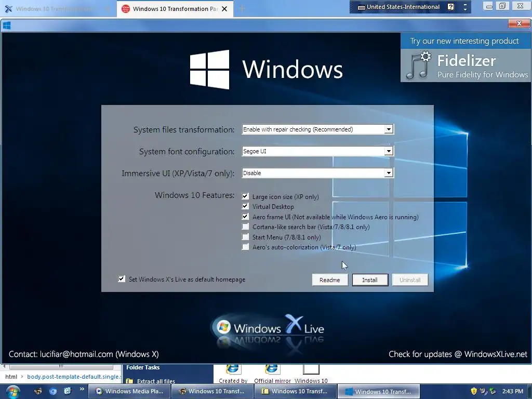
Task: Click body.post-template-default breadcrumb in dev tools
Action: click(x=74, y=377)
